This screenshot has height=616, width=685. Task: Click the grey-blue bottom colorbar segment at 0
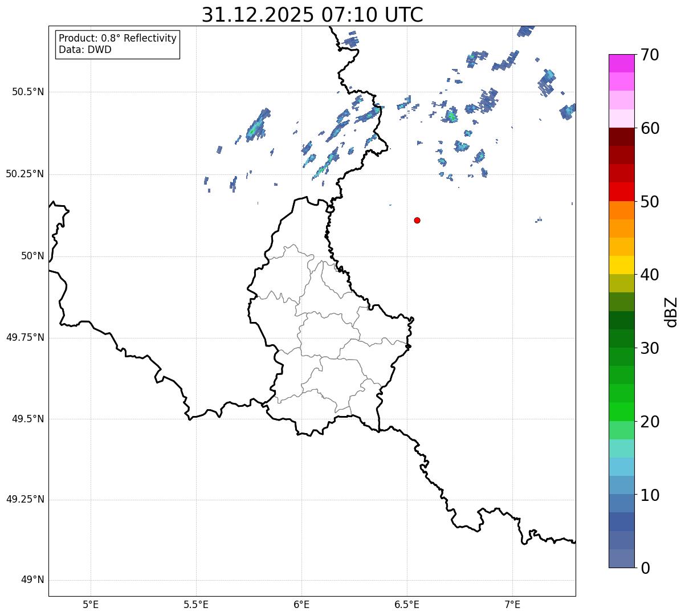(x=622, y=558)
